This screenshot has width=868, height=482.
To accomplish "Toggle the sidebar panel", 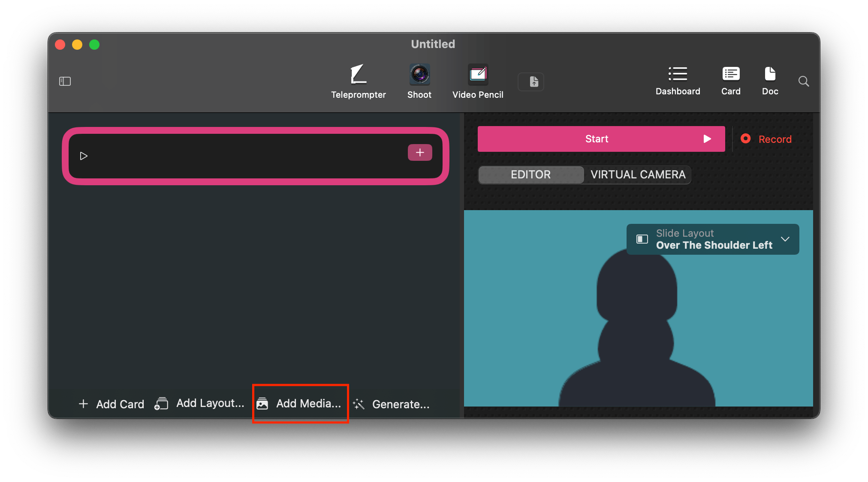I will (65, 81).
